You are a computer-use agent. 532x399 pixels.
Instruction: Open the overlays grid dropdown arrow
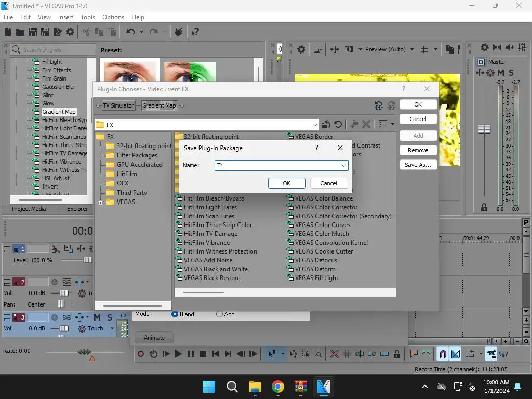click(x=436, y=49)
